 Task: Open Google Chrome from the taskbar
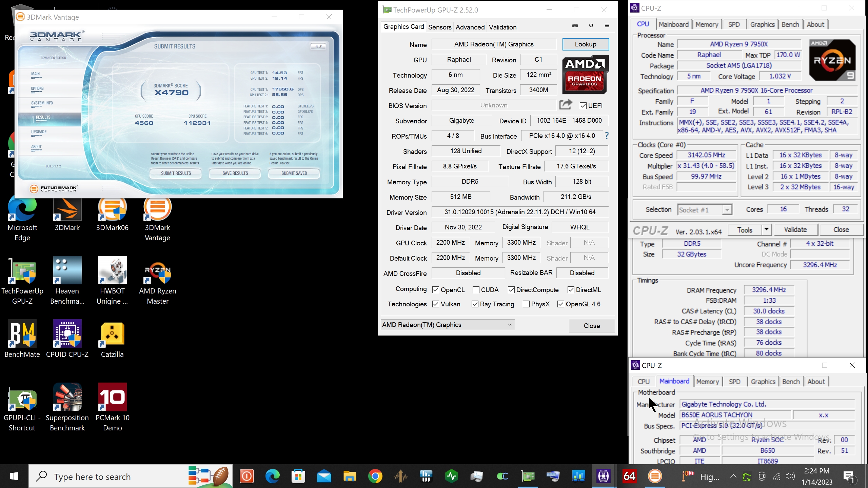pyautogui.click(x=375, y=476)
